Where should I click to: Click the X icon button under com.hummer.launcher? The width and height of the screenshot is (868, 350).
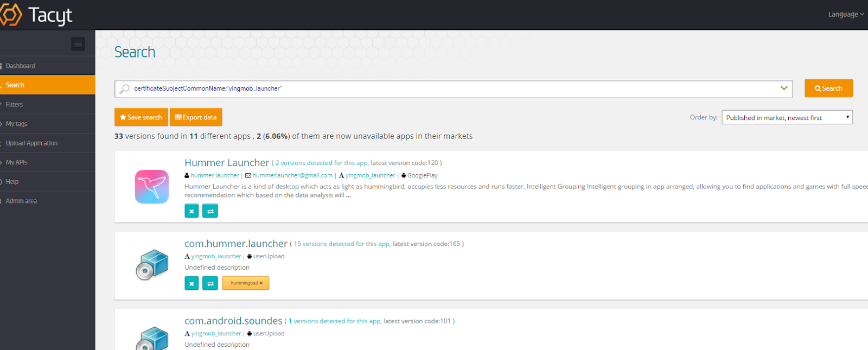(192, 283)
